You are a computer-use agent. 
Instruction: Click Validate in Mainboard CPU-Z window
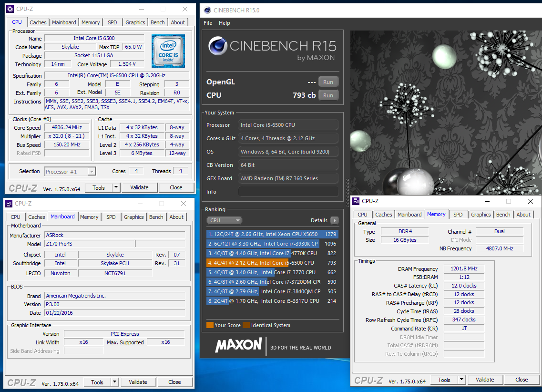click(138, 382)
